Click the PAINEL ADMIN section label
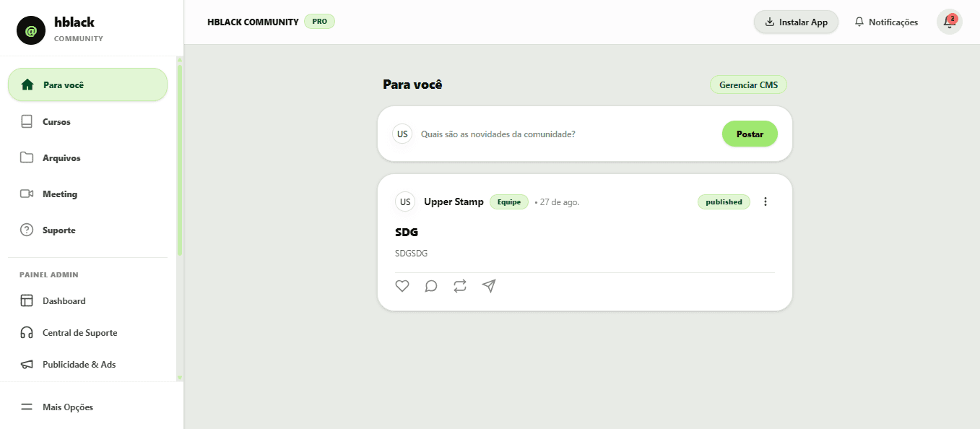The height and width of the screenshot is (429, 980). point(49,275)
